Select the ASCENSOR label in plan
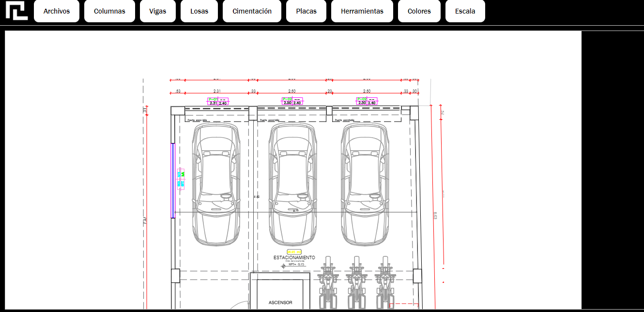The width and height of the screenshot is (644, 312). point(280,303)
